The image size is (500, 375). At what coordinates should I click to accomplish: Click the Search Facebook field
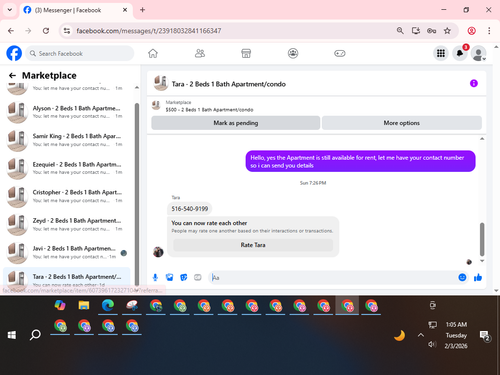80,53
